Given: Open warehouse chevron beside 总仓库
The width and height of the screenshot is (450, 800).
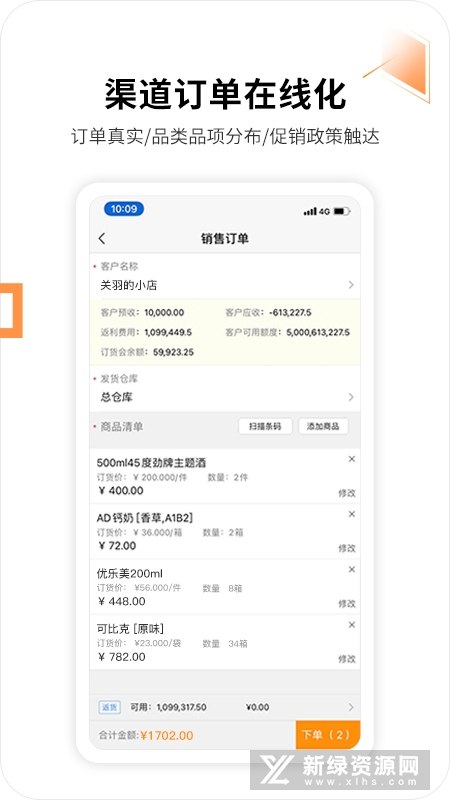Looking at the screenshot, I should 351,397.
